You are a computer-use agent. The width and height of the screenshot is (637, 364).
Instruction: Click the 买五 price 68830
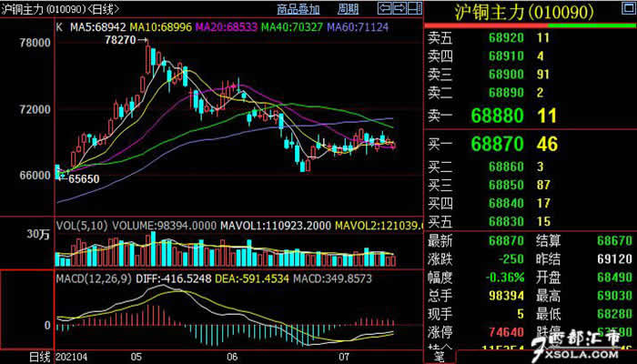coord(506,221)
